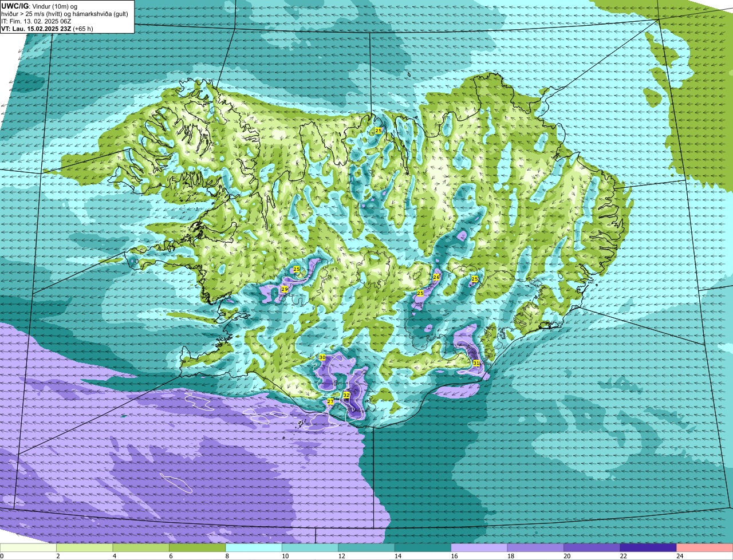Click the legend tick label '8'
733x560 pixels.
coord(227,556)
